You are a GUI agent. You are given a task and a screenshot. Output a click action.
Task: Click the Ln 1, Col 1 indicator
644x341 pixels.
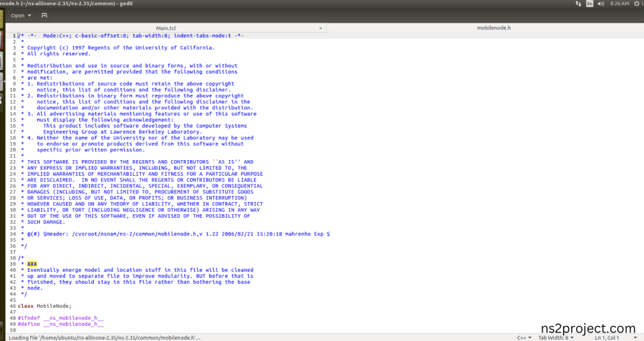[x=607, y=338]
